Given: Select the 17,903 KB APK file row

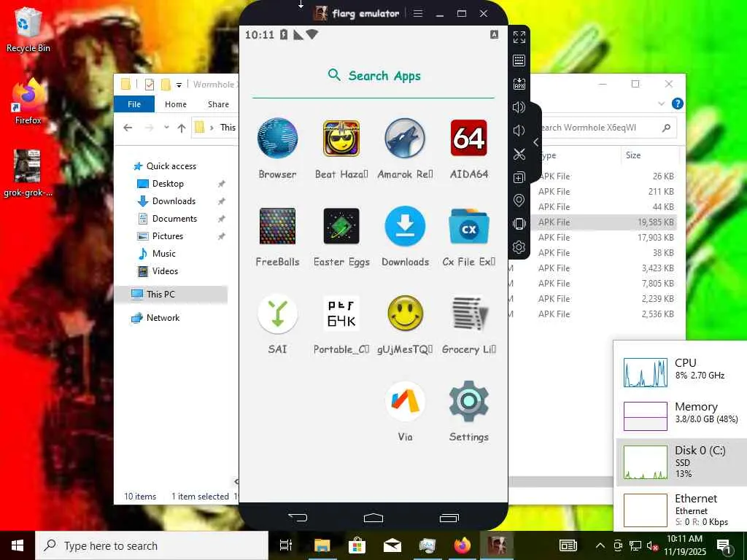Looking at the screenshot, I should pos(605,237).
